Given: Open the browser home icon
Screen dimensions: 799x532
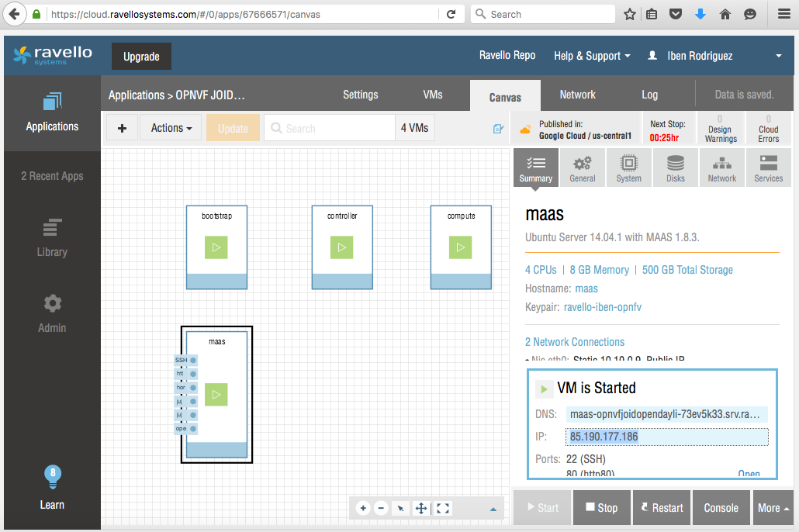Looking at the screenshot, I should pyautogui.click(x=725, y=14).
